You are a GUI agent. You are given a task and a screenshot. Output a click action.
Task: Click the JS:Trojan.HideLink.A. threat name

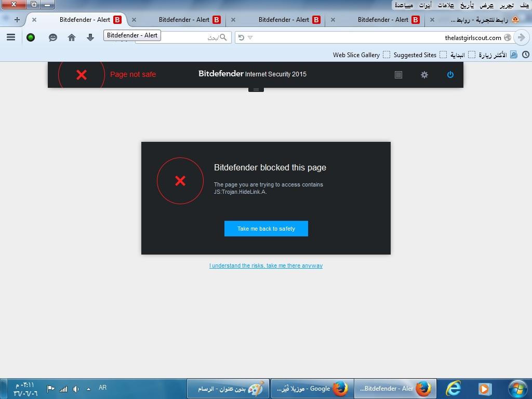pos(240,192)
